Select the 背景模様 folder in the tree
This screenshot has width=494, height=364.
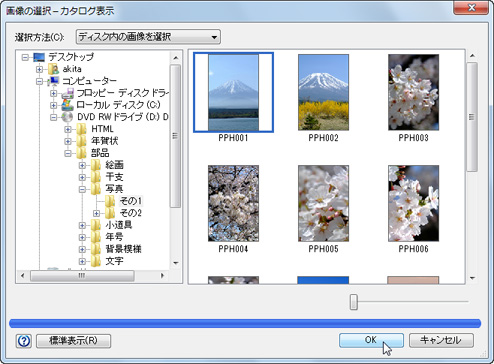(123, 249)
